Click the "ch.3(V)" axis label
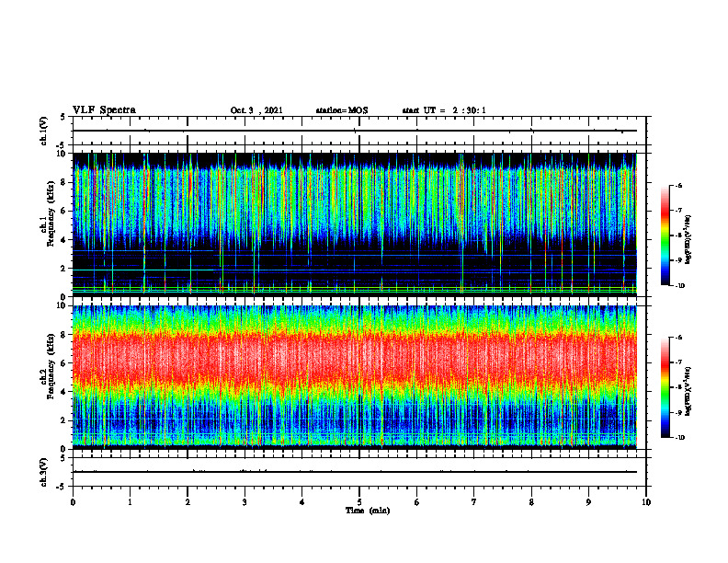This screenshot has height=563, width=728. point(44,472)
